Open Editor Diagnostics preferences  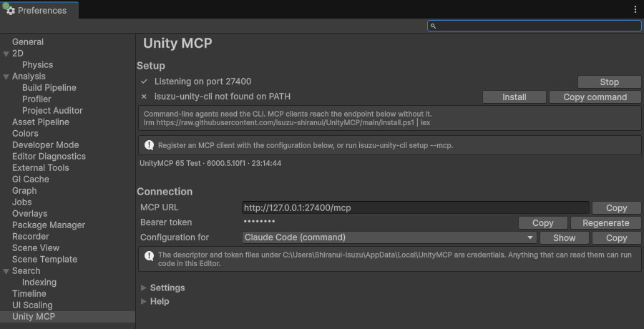[49, 157]
